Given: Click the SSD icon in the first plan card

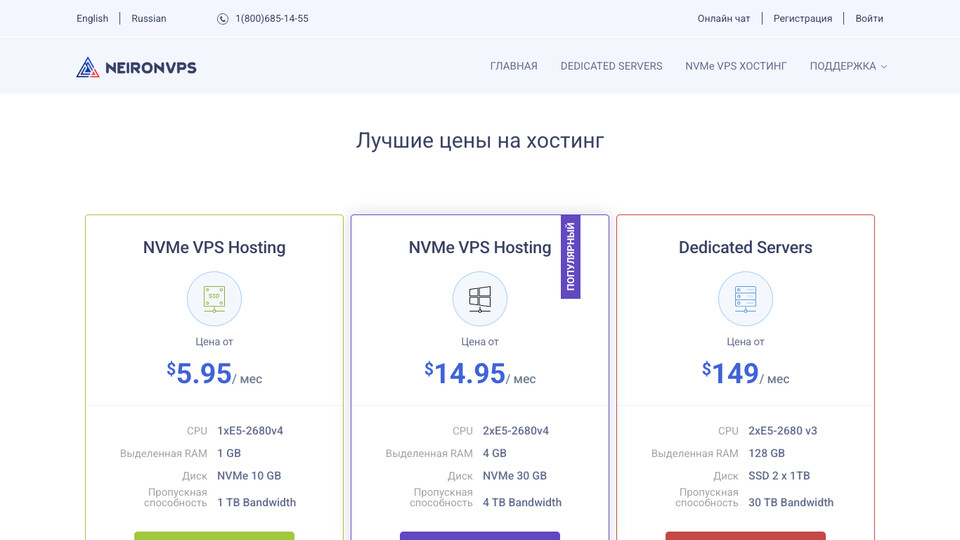Looking at the screenshot, I should [214, 298].
